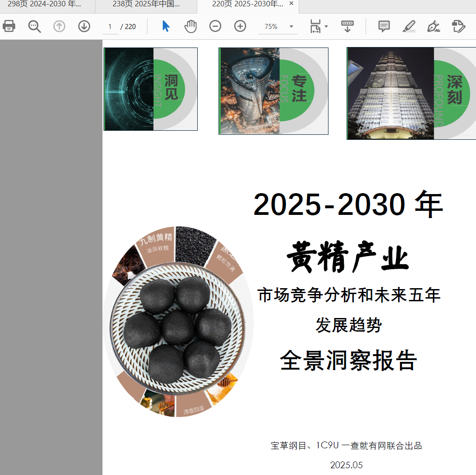The image size is (476, 475).
Task: Open the stamp and edit tool icon
Action: point(458,26)
